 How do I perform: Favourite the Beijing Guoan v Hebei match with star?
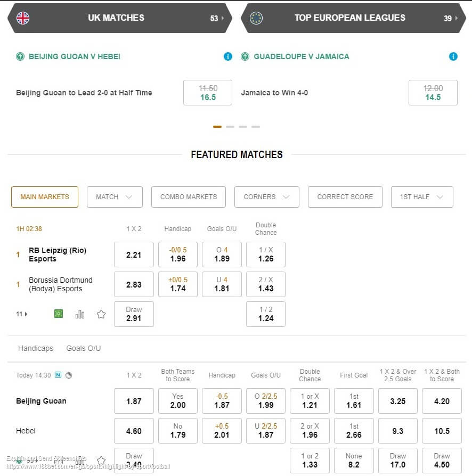tap(101, 460)
